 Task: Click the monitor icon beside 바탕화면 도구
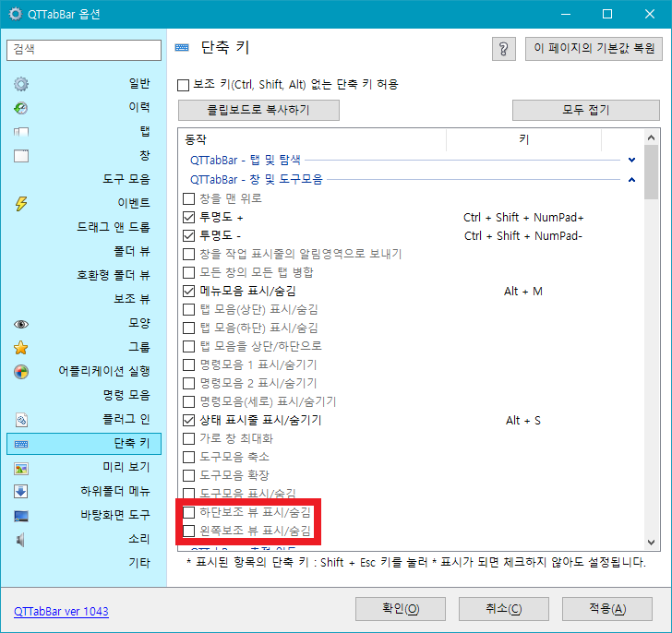[21, 516]
